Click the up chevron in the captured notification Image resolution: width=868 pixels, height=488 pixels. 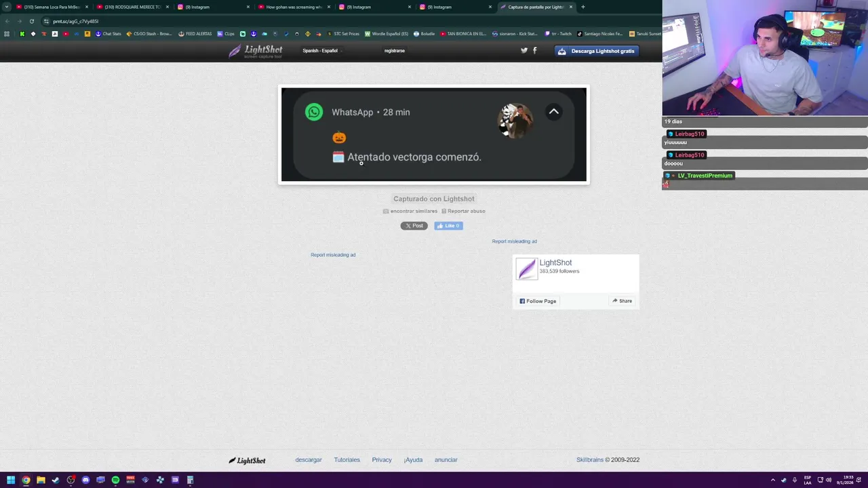pos(553,112)
